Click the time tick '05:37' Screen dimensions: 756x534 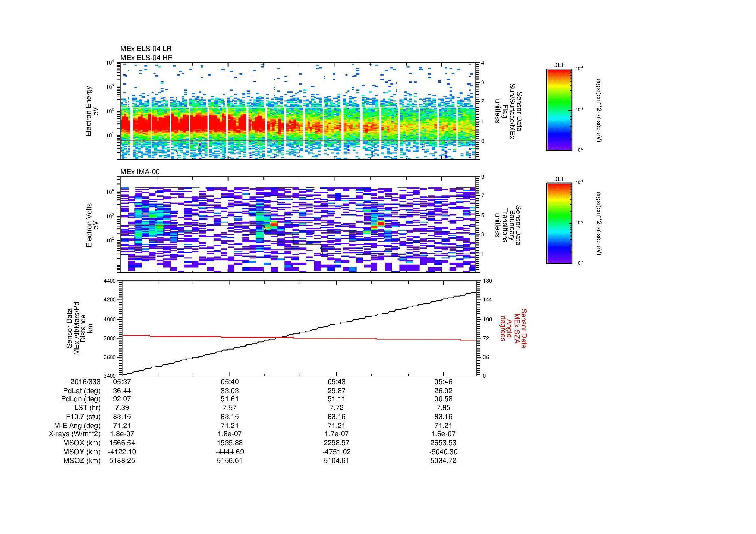coord(122,382)
